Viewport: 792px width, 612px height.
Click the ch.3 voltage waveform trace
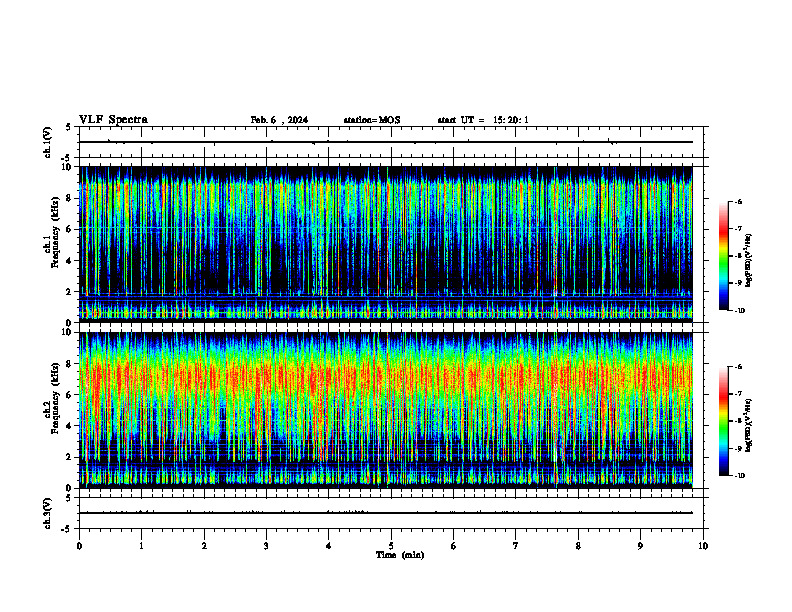coord(386,513)
